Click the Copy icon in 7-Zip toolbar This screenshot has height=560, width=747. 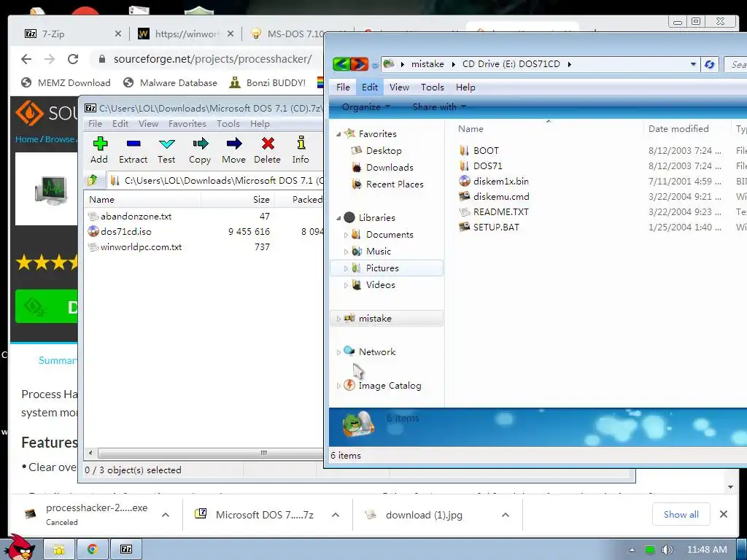pos(200,150)
